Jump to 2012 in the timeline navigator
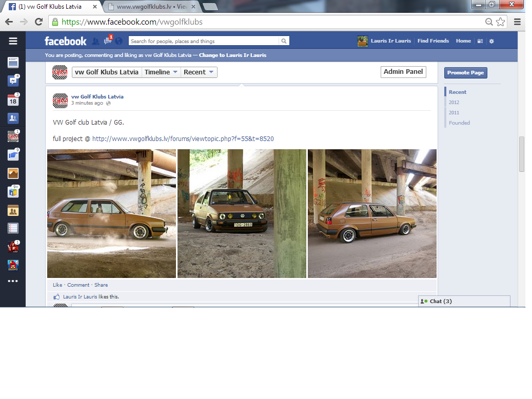Image resolution: width=532 pixels, height=399 pixels. (x=454, y=102)
